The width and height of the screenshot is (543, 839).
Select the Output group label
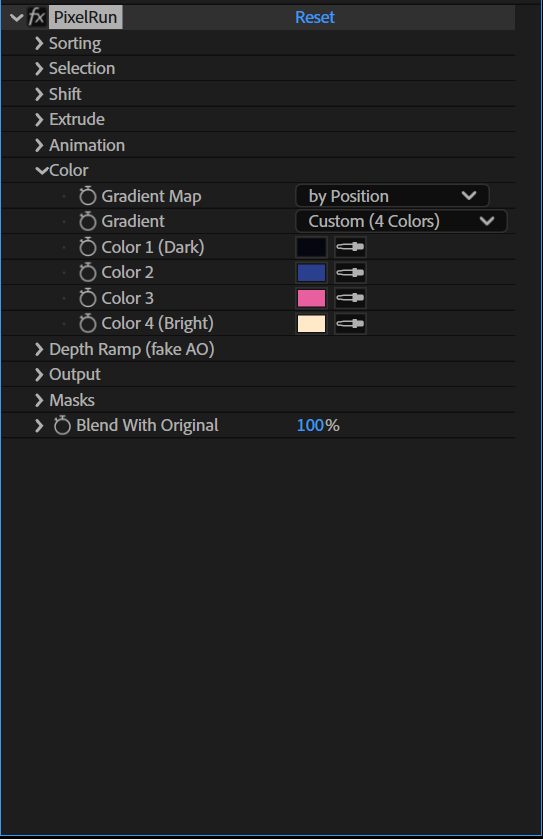(75, 375)
